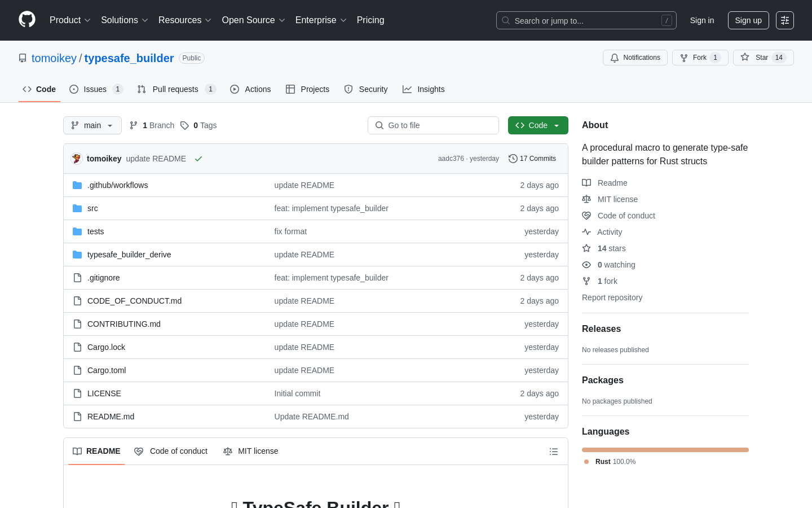Open the 17 Commits link
This screenshot has width=812, height=508.
[x=532, y=159]
